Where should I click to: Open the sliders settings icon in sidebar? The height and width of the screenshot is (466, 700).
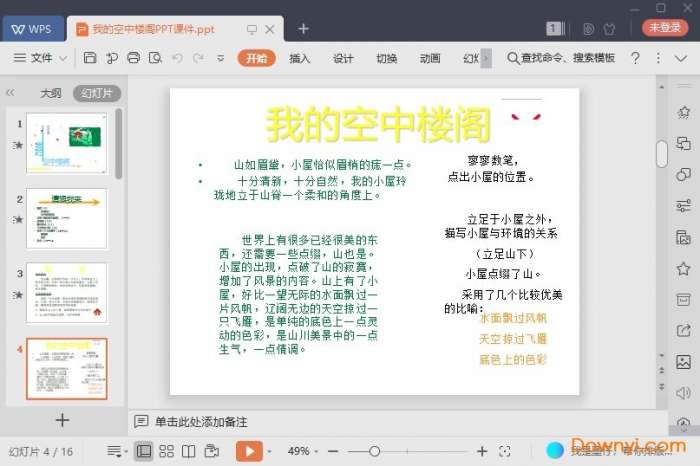683,206
